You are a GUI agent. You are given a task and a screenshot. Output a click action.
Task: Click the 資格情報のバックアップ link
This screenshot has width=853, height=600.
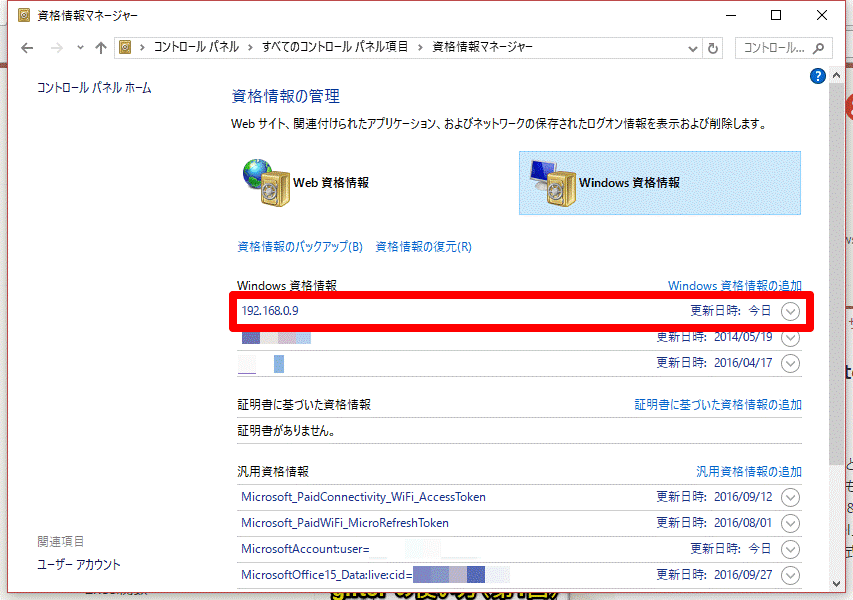click(298, 245)
